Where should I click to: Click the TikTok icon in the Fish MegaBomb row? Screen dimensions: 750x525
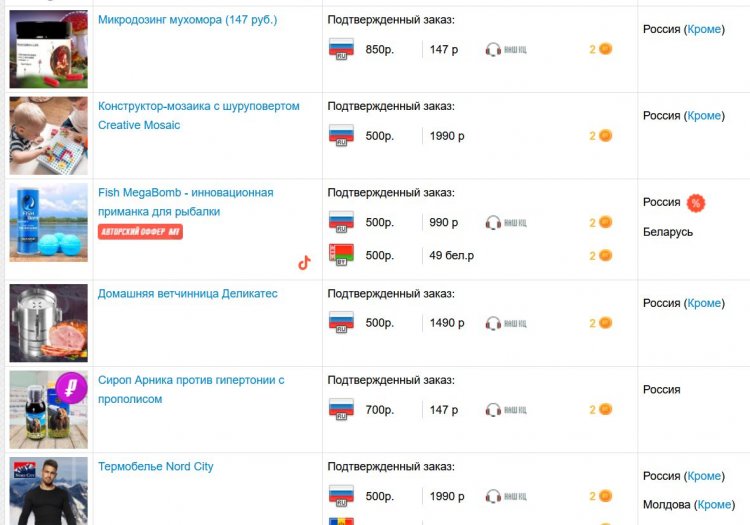(x=304, y=262)
